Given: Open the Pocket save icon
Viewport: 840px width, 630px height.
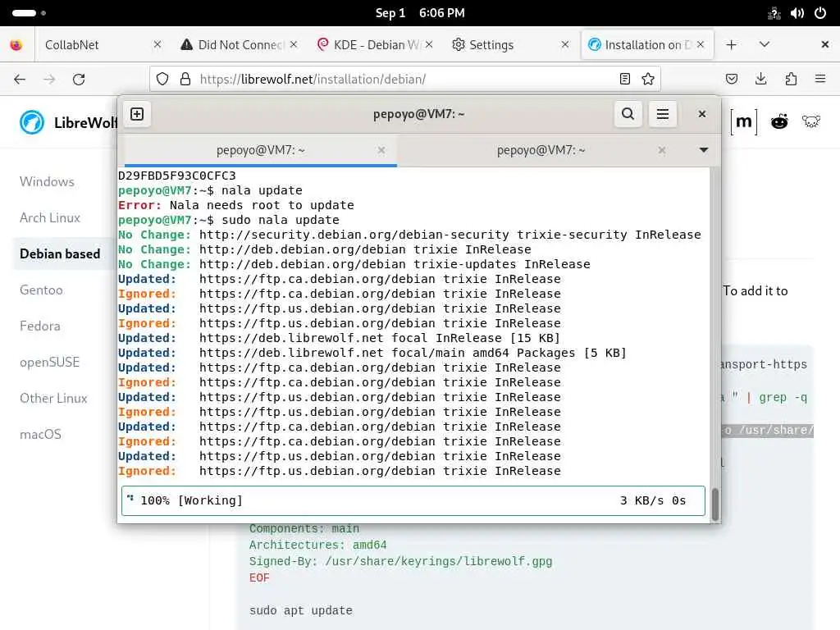Looking at the screenshot, I should [x=731, y=80].
